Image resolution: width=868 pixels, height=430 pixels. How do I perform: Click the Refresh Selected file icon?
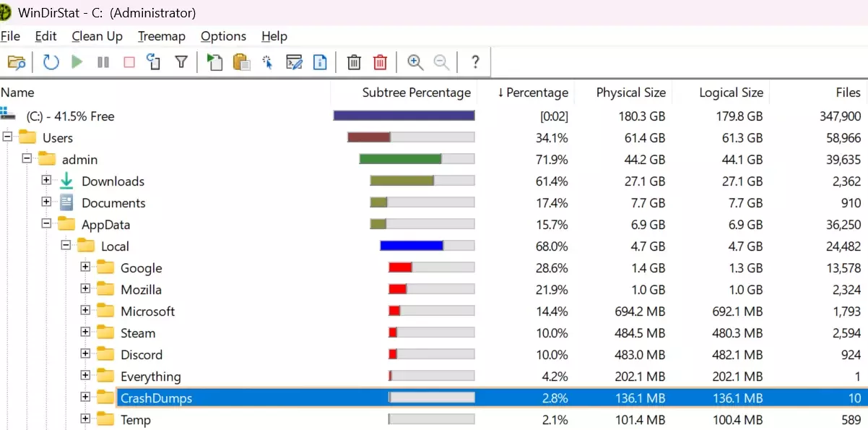pyautogui.click(x=154, y=62)
